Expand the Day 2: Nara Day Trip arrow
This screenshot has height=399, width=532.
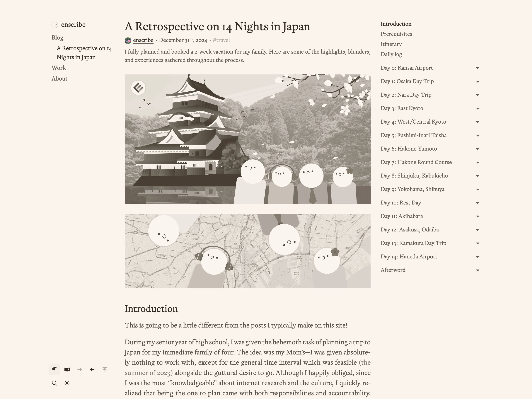point(478,95)
